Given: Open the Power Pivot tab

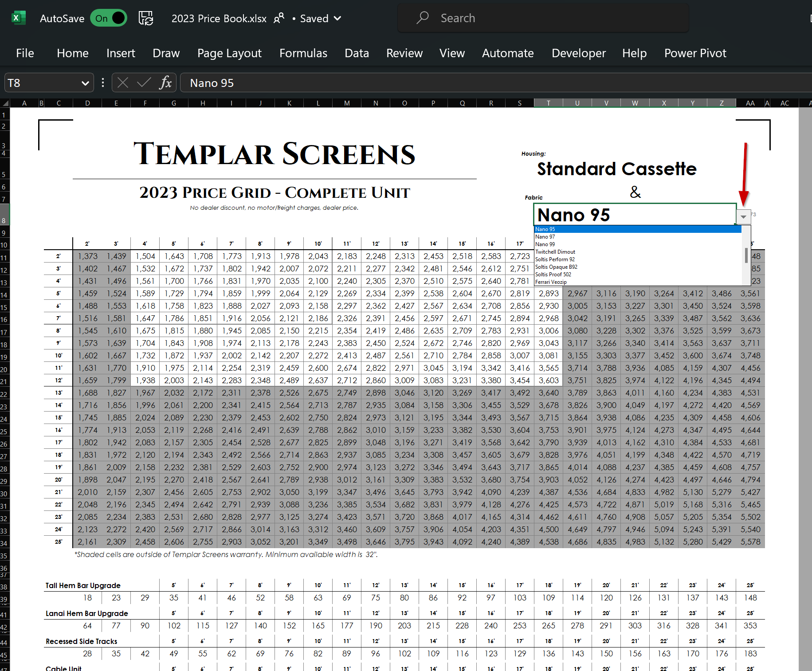Looking at the screenshot, I should [x=695, y=53].
